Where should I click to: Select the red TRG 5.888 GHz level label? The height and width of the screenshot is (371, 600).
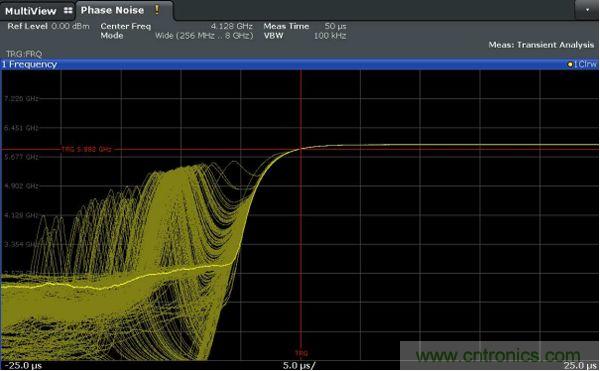(x=86, y=149)
